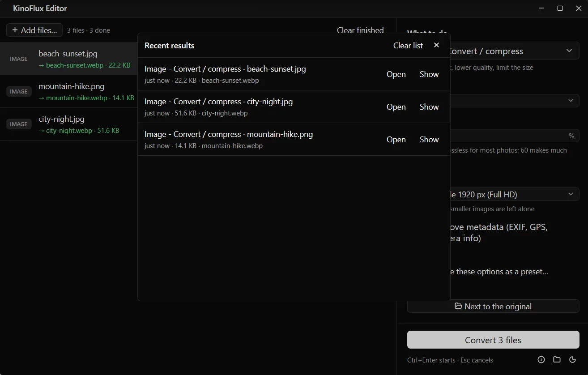Click the IMAGE badge for city-night.jpg
This screenshot has width=588, height=375.
tap(19, 124)
